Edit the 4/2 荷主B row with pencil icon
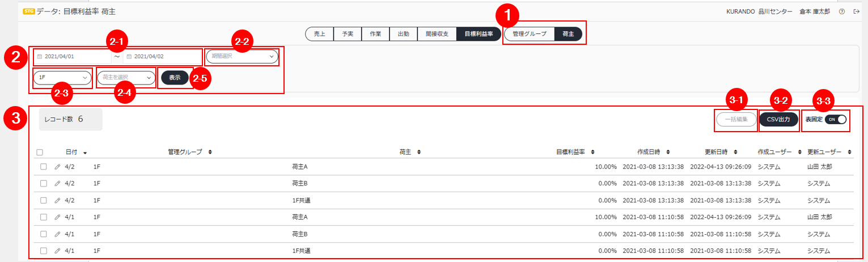This screenshot has height=262, width=868. click(57, 184)
